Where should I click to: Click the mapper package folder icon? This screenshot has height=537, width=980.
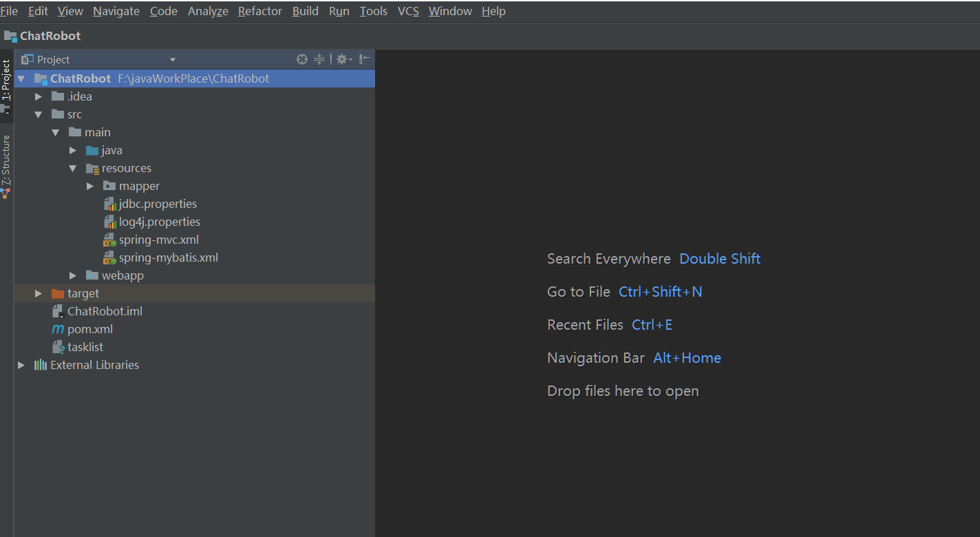point(109,186)
